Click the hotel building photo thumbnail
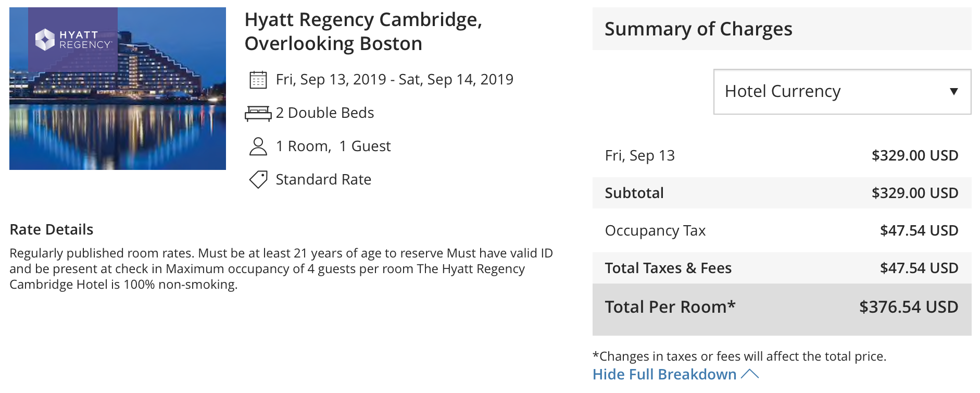Image resolution: width=980 pixels, height=393 pixels. (x=118, y=89)
